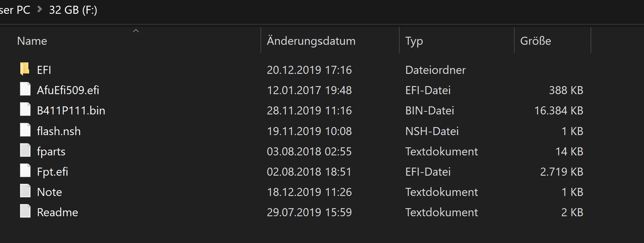Sort files by Name column header
The width and height of the screenshot is (644, 243).
coord(32,41)
